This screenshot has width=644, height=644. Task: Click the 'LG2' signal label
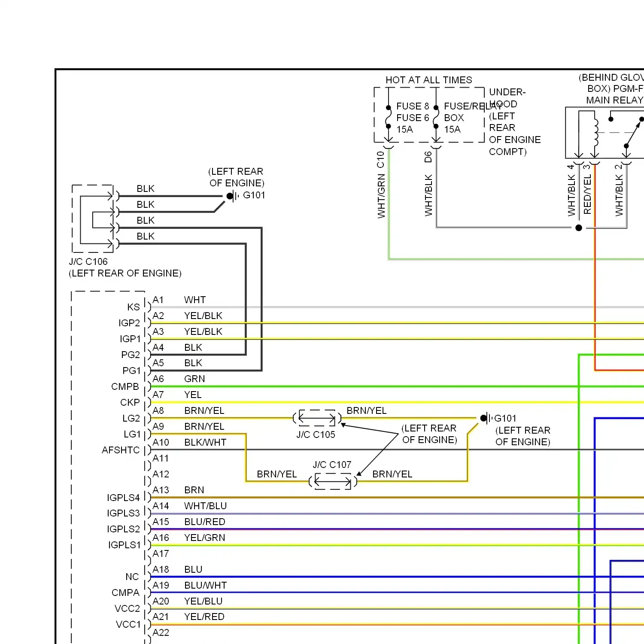tap(131, 419)
